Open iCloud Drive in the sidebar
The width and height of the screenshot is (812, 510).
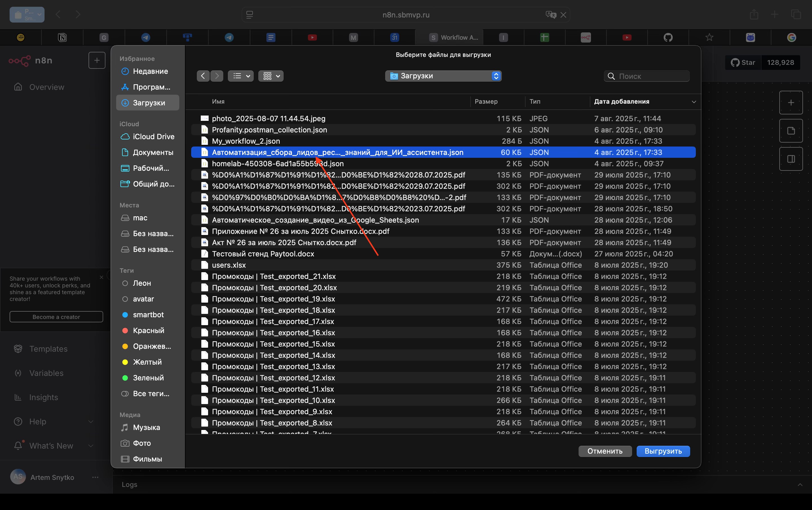point(153,137)
